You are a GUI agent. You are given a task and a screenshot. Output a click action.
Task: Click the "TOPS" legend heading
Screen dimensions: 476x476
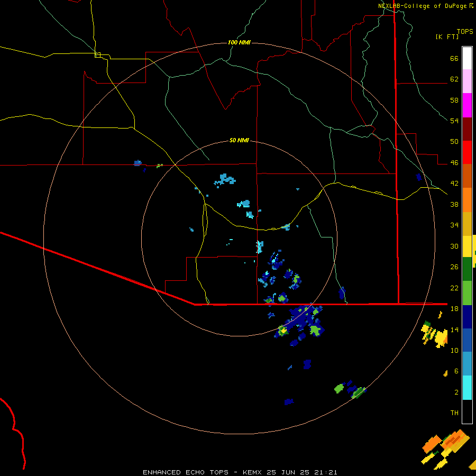coord(465,32)
